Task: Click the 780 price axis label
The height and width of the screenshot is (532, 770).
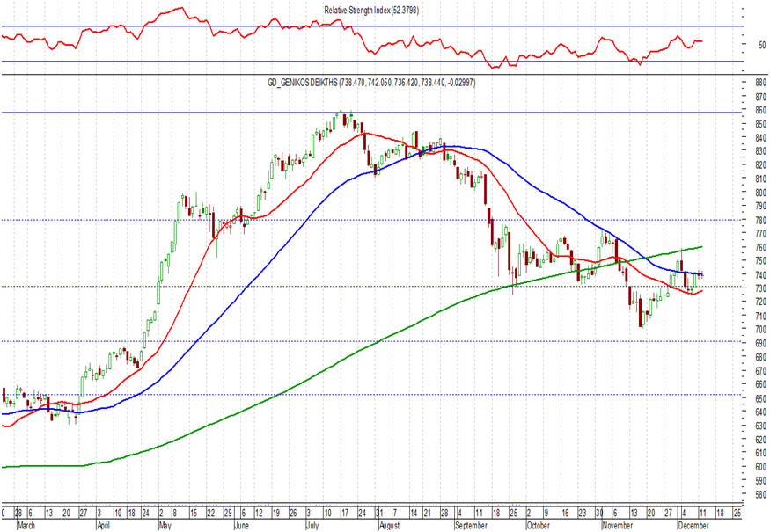Action: [761, 220]
